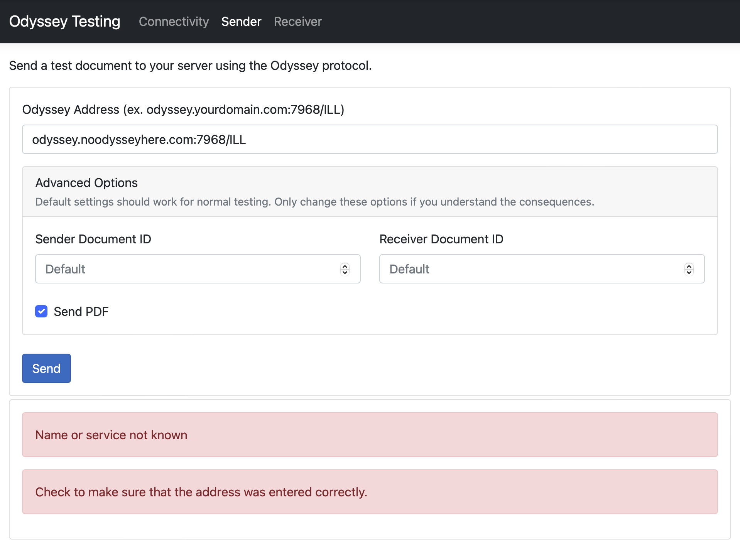The width and height of the screenshot is (740, 560).
Task: Click the Sender Document ID up-down arrows
Action: (x=345, y=269)
